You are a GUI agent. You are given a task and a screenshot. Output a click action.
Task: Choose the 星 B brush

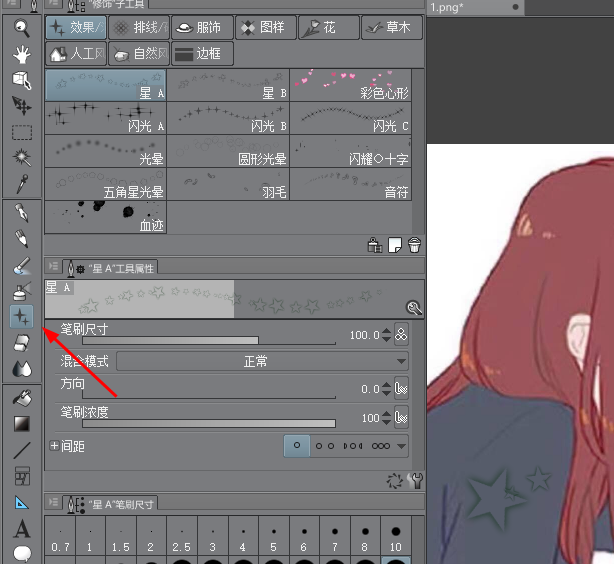[x=228, y=85]
